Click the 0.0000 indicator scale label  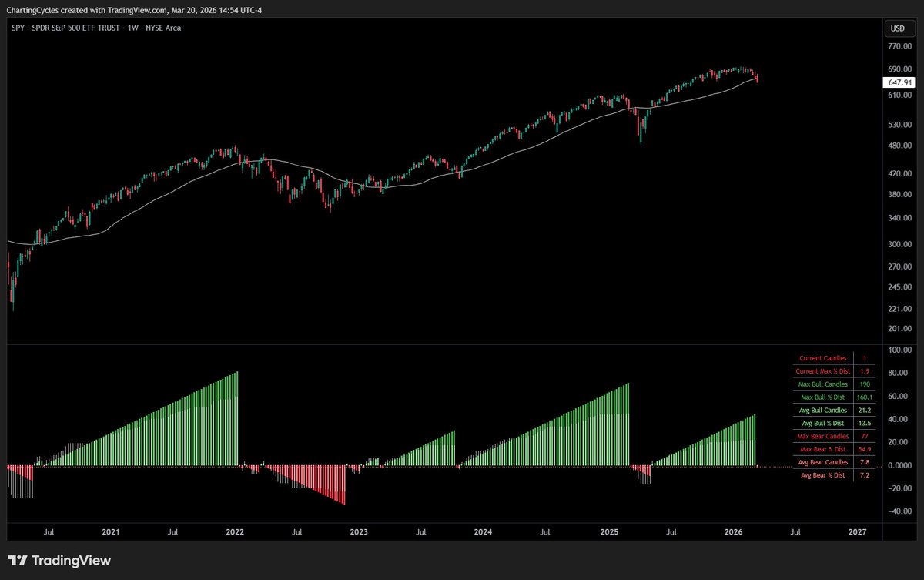point(899,466)
